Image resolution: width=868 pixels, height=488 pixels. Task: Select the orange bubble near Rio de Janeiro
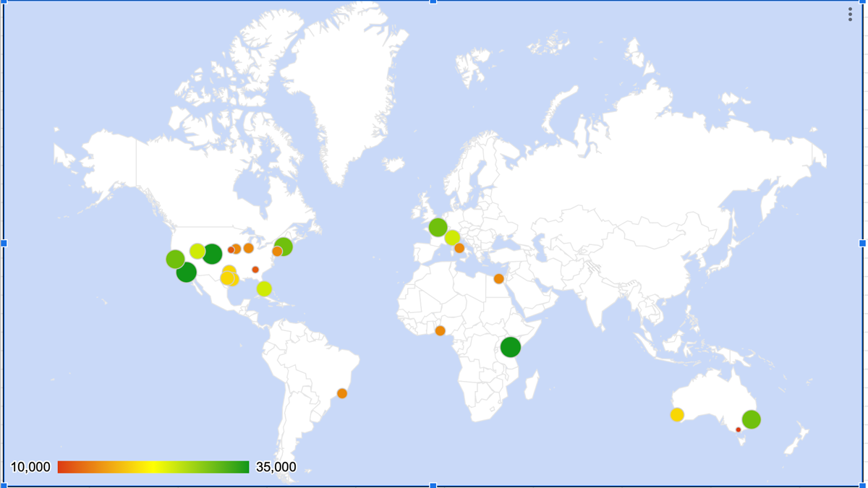[341, 393]
